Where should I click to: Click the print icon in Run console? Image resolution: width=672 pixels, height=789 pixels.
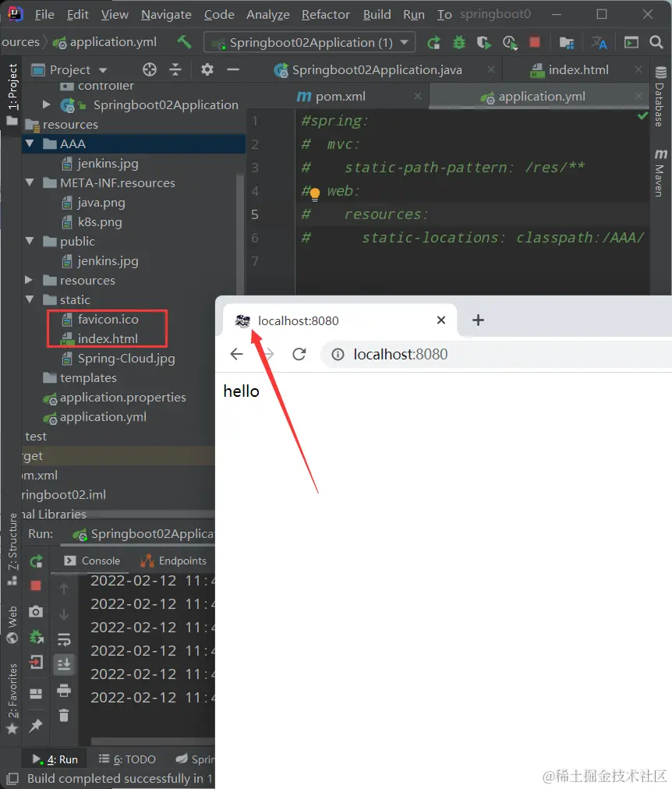tap(64, 690)
